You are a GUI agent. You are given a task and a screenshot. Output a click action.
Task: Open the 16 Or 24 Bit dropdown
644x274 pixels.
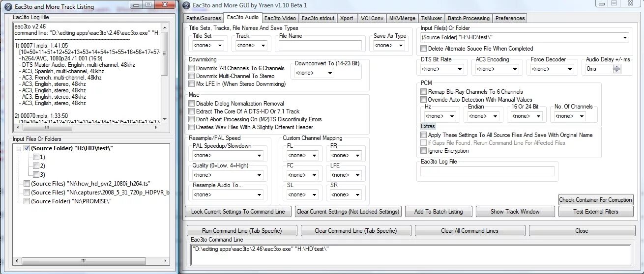[x=527, y=116]
